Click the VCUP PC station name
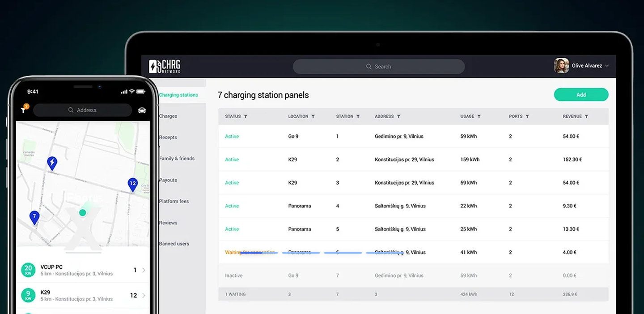This screenshot has width=644, height=314. click(51, 267)
